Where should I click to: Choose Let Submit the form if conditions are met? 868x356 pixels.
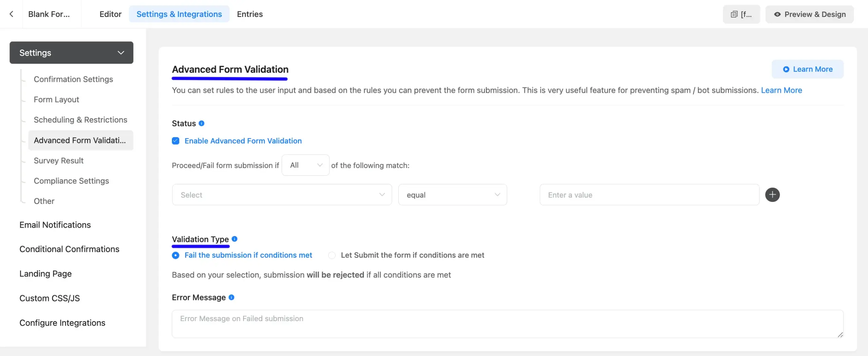(332, 255)
